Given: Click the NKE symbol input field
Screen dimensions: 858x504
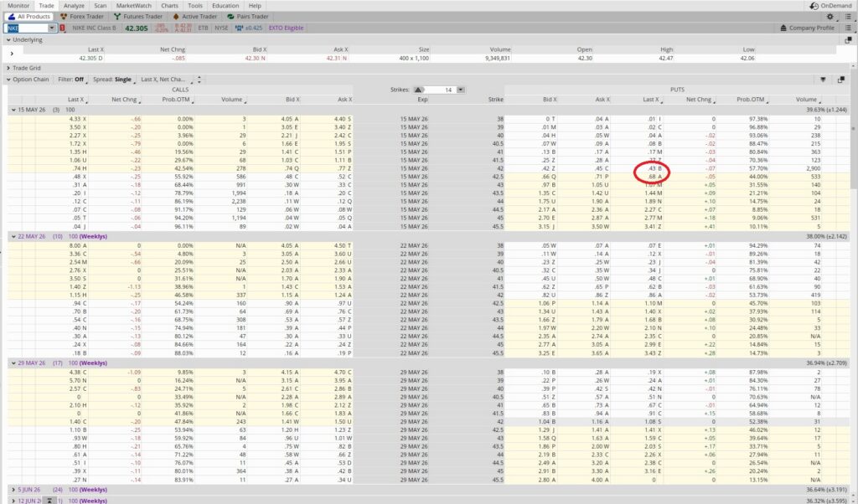Looking at the screenshot, I should (26, 28).
